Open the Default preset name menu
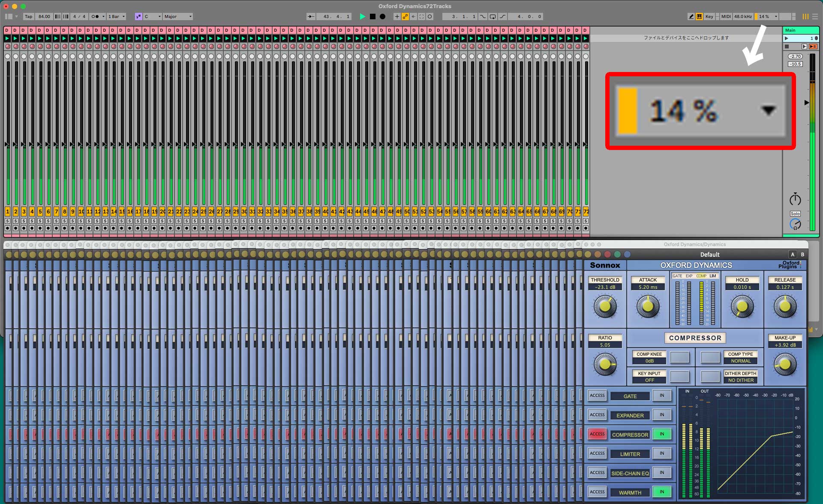 (x=710, y=255)
